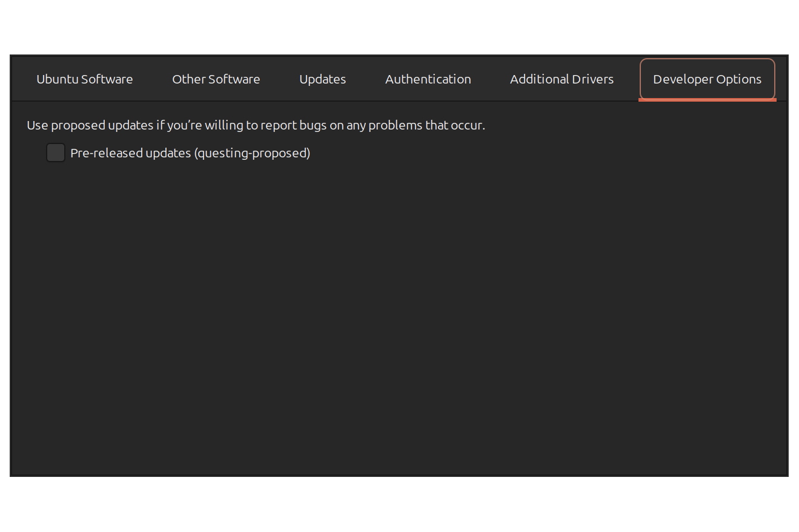Open Authentication to manage trusted keys

[428, 79]
